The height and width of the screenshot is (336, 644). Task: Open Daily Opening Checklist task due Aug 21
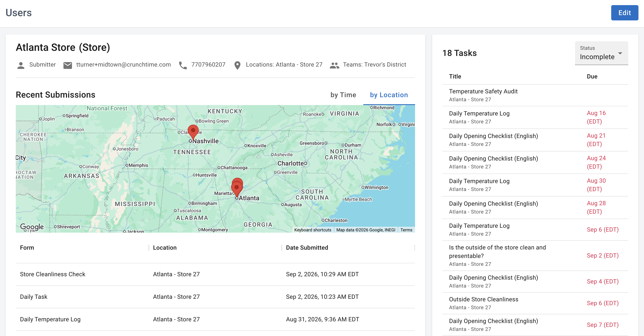(535, 140)
